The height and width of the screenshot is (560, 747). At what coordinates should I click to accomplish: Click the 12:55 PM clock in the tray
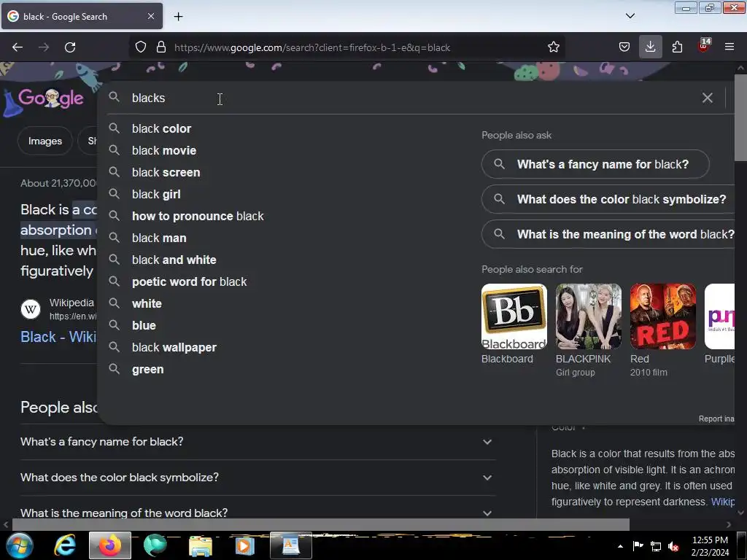(x=710, y=540)
